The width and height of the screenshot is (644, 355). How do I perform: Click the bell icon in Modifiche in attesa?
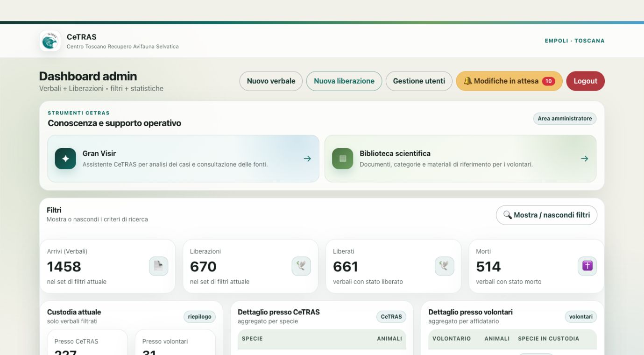(x=467, y=81)
